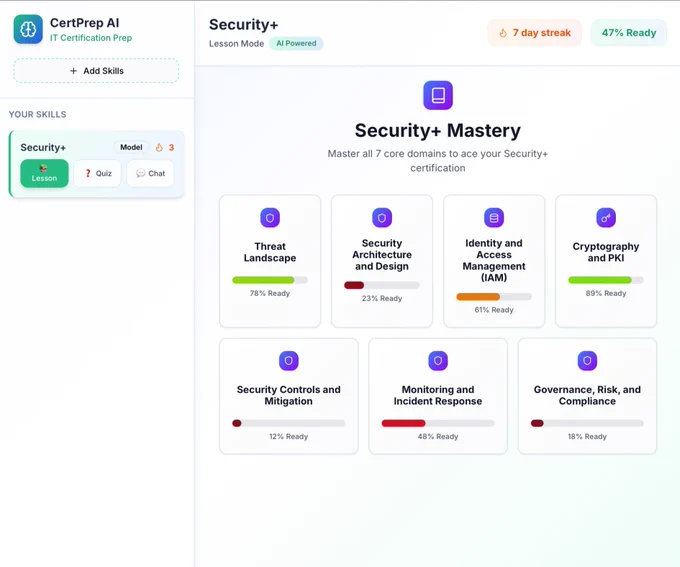Click the Security+ page title in header
This screenshot has width=680, height=567.
tap(243, 25)
